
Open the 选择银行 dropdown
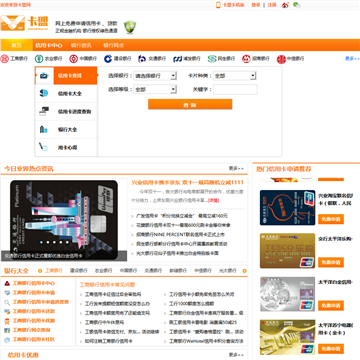(155, 76)
